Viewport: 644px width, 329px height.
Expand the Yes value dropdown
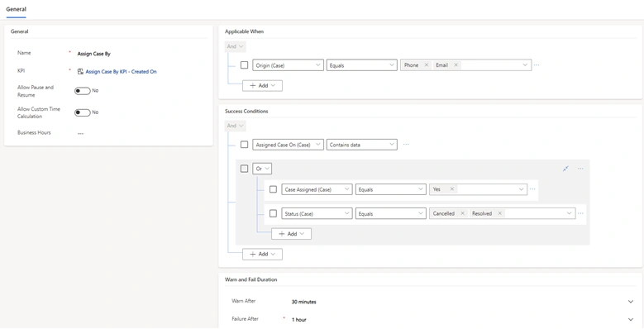(x=521, y=189)
